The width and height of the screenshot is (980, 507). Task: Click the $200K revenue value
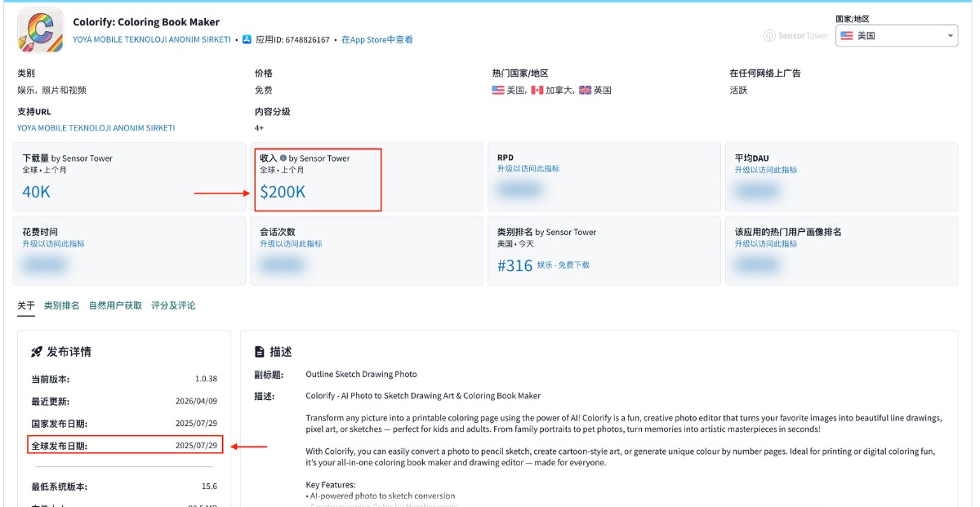tap(283, 192)
